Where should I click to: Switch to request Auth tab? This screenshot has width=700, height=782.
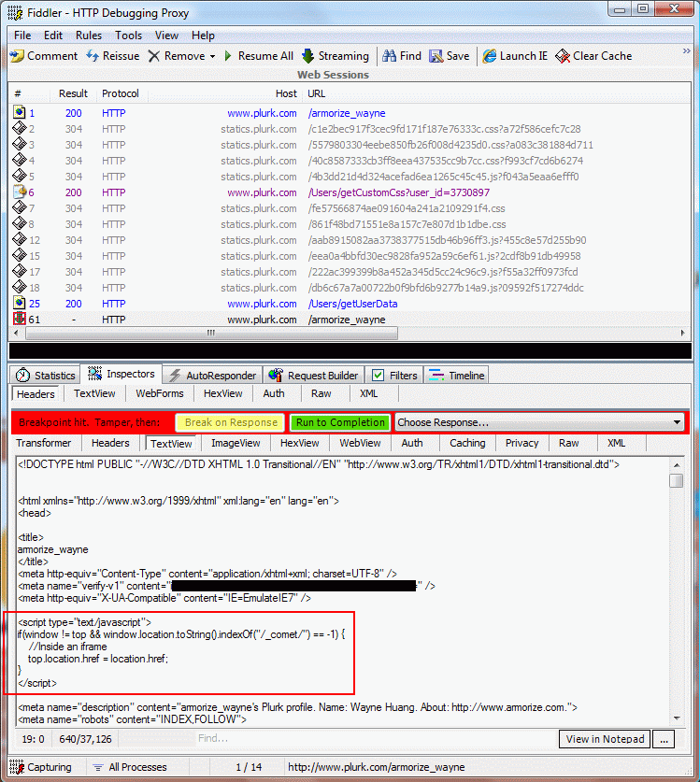pos(274,393)
